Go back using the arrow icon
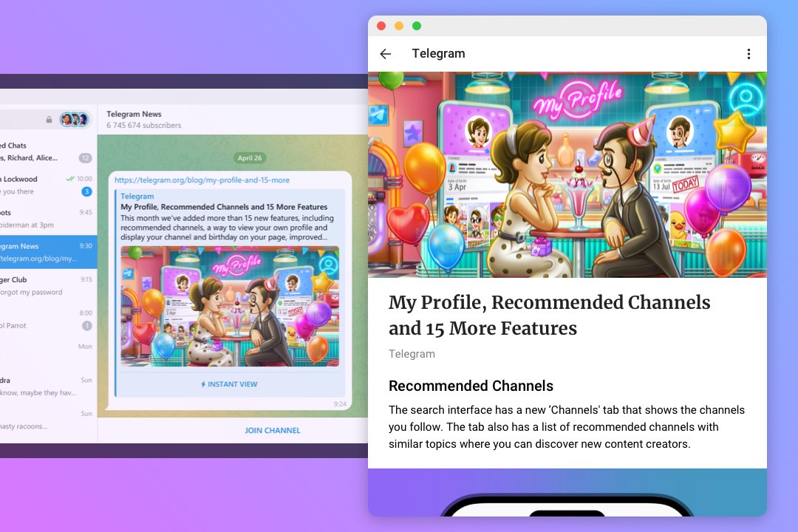 (x=385, y=54)
